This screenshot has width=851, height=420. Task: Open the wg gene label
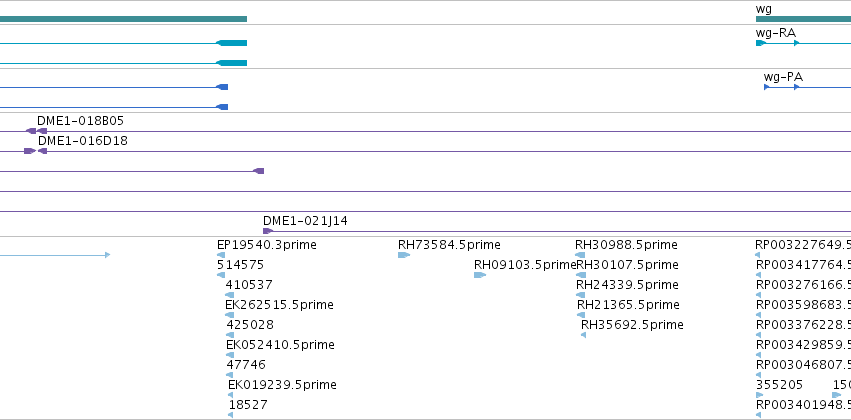tap(764, 9)
